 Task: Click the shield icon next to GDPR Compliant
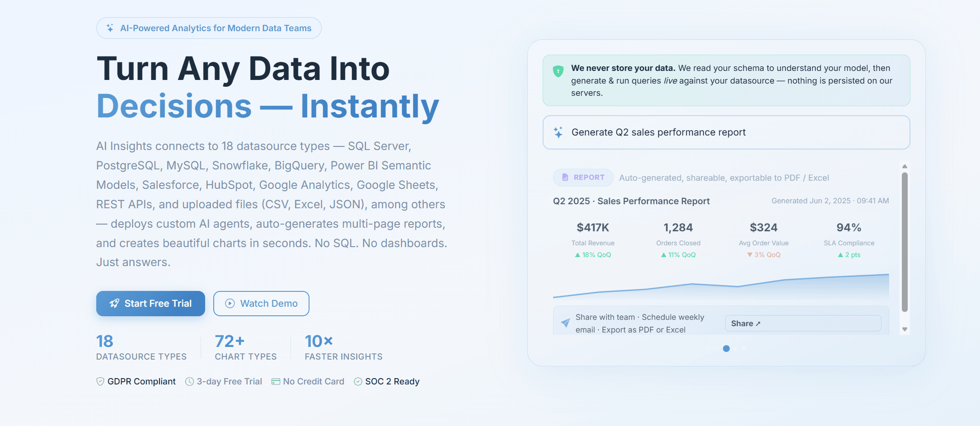click(100, 382)
